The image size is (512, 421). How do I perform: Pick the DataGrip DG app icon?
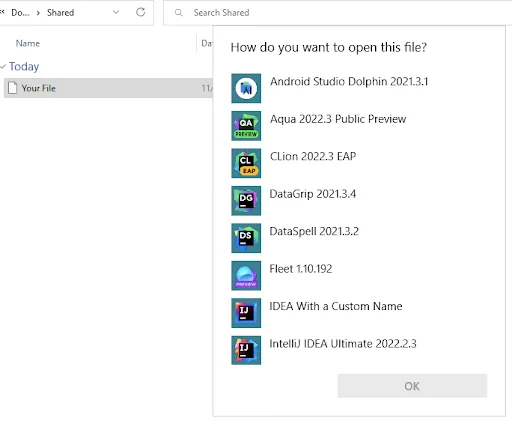click(x=246, y=201)
